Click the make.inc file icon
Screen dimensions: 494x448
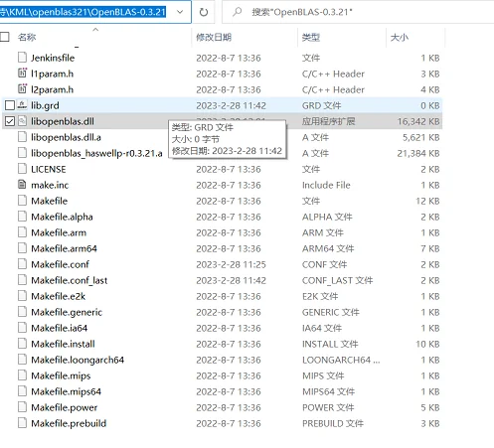[22, 185]
